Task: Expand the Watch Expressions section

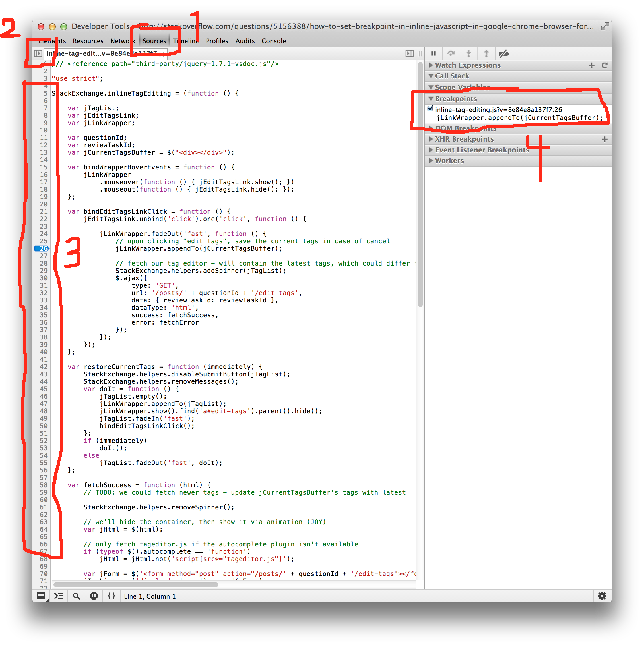Action: coord(518,65)
